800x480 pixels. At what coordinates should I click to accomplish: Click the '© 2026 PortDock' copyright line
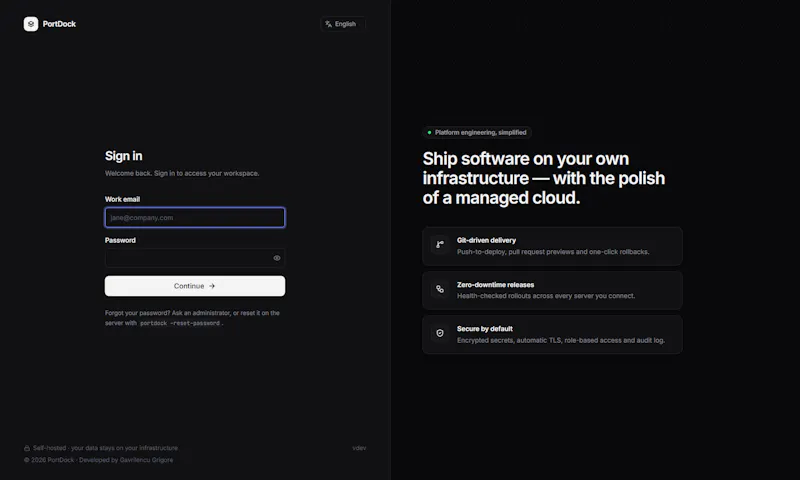tap(98, 460)
